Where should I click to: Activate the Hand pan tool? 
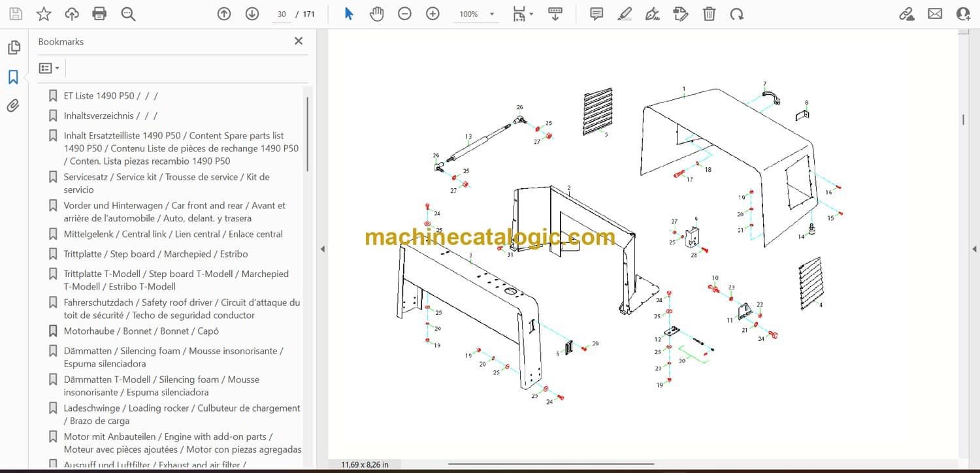click(x=376, y=14)
